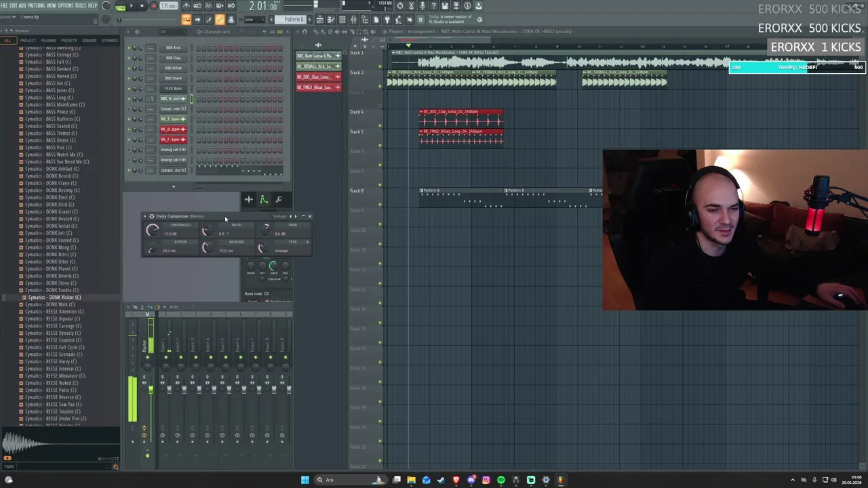The width and height of the screenshot is (868, 488).
Task: Select Cymatics - REESE Carnage (C) sample
Action: point(53,326)
